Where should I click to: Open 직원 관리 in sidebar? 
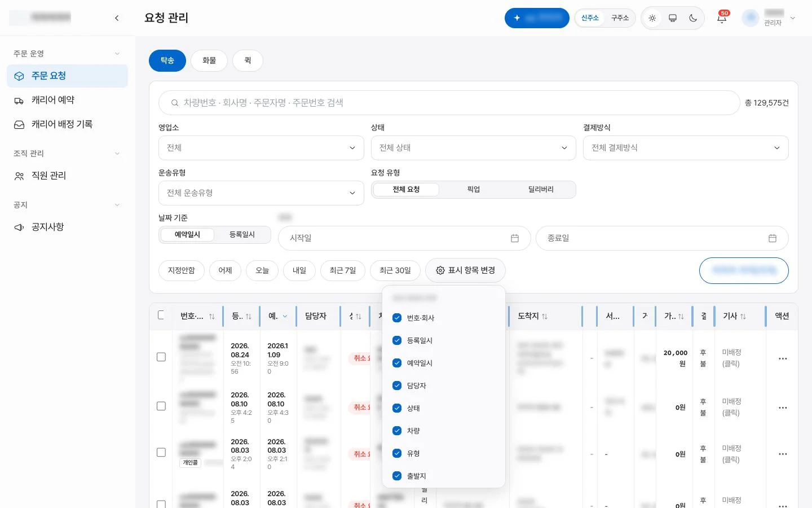[67, 176]
